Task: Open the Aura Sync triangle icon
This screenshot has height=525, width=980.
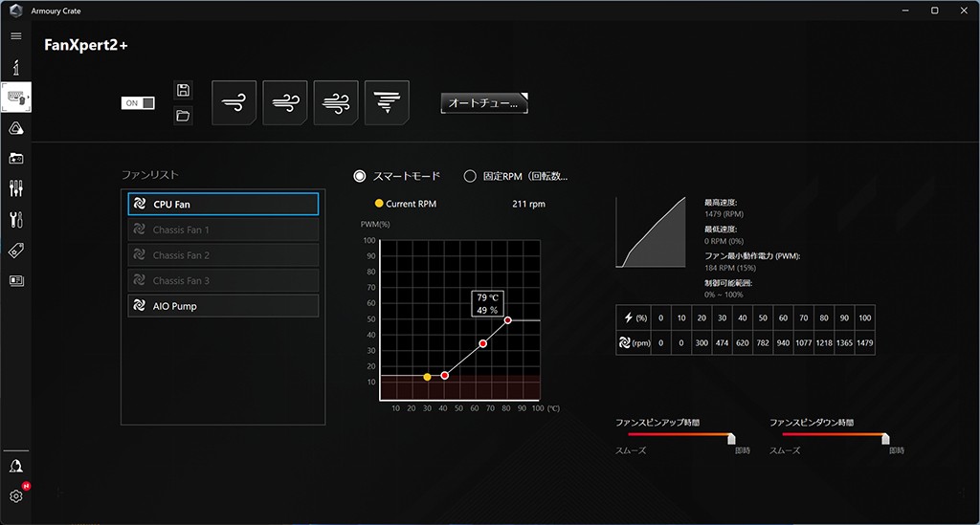Action: [x=15, y=128]
